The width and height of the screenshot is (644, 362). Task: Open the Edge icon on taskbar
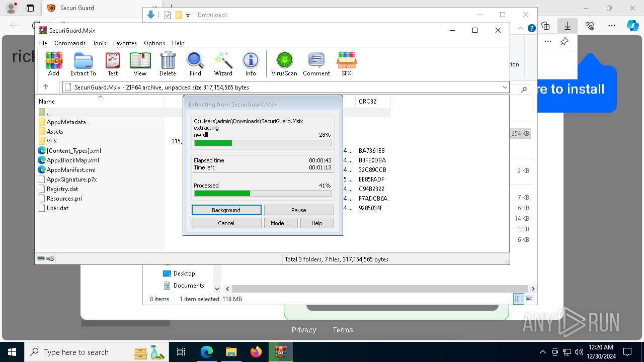(207, 352)
